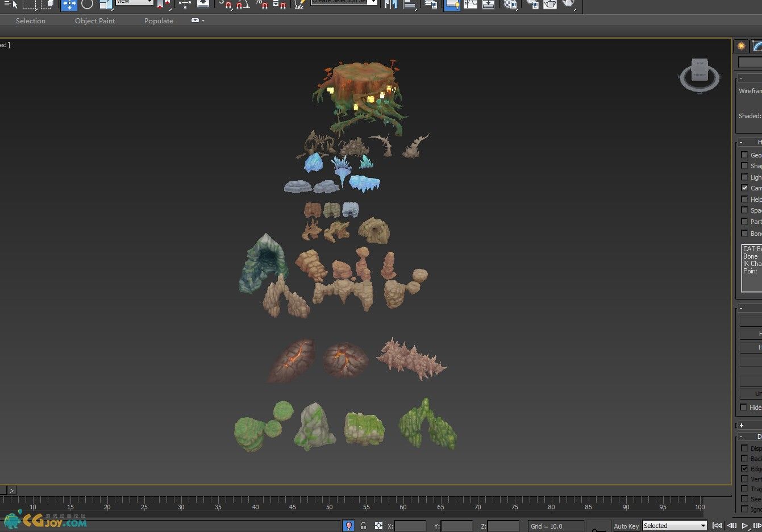The width and height of the screenshot is (762, 532).
Task: Switch to the Selection ribbon tab
Action: click(31, 20)
